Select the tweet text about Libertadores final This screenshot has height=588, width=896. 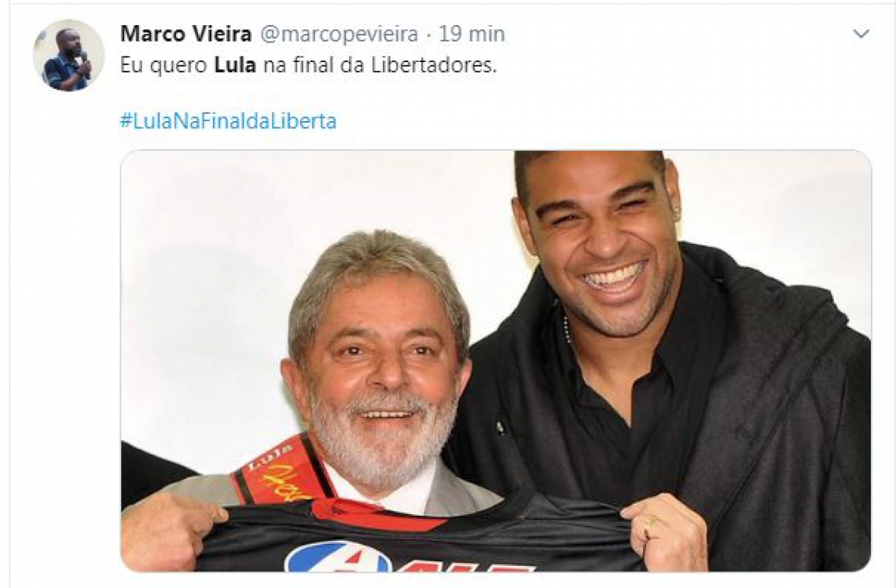click(x=309, y=66)
